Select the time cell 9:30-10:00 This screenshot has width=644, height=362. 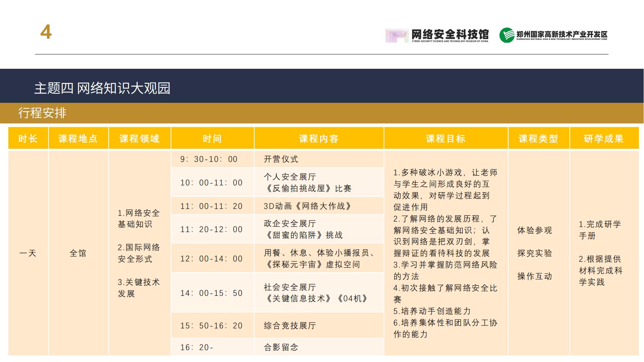coord(212,159)
